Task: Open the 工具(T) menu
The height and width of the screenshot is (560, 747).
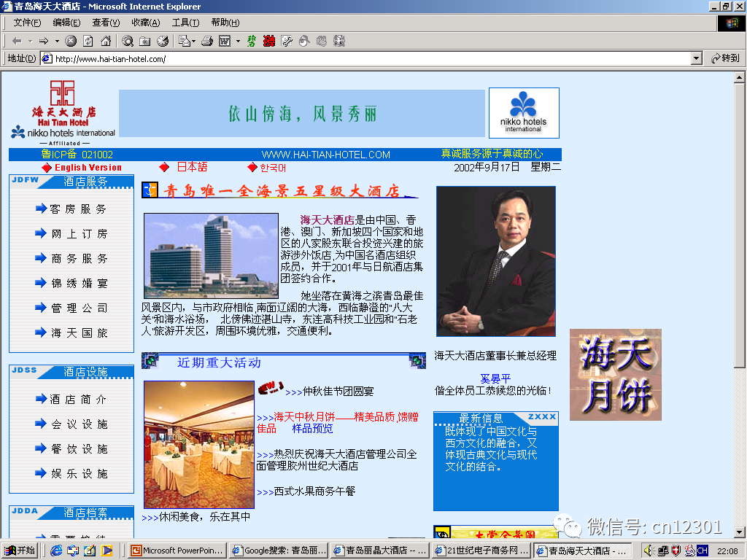Action: (x=185, y=23)
